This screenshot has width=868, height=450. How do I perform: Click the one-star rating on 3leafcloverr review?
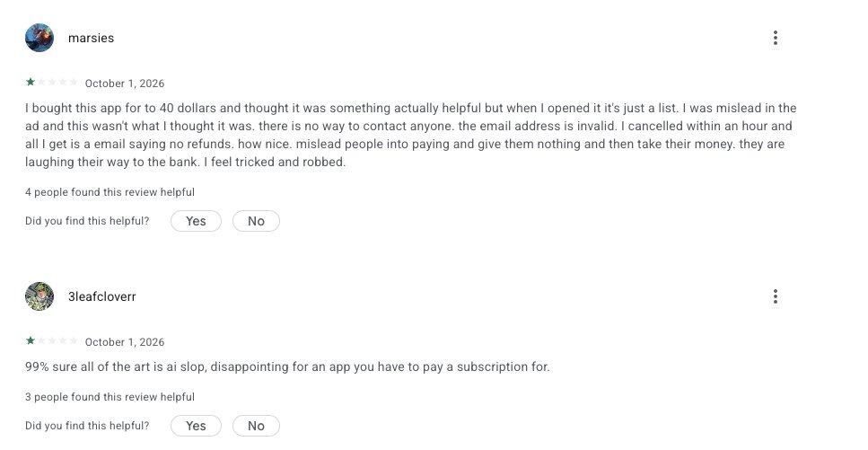click(x=51, y=340)
